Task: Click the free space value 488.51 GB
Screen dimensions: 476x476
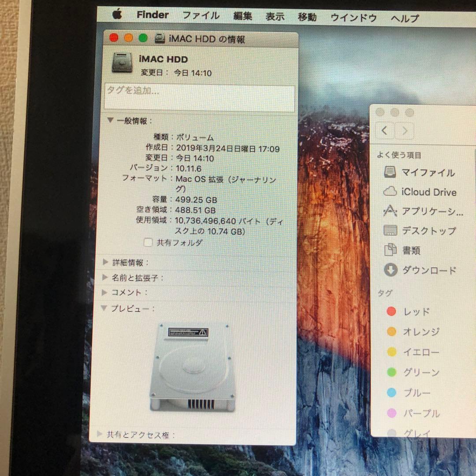Action: click(x=195, y=210)
